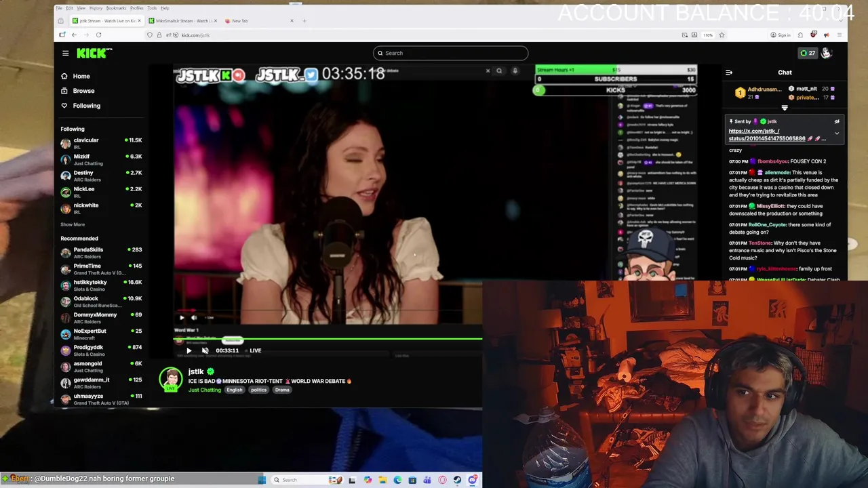Viewport: 868px width, 488px height.
Task: Open Microsoft Edge from the taskbar
Action: (x=397, y=480)
